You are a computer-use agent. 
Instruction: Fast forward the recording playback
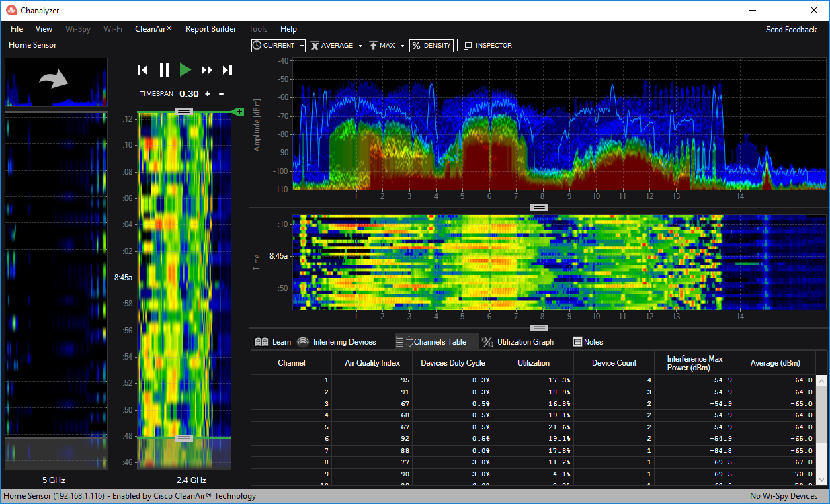tap(207, 70)
